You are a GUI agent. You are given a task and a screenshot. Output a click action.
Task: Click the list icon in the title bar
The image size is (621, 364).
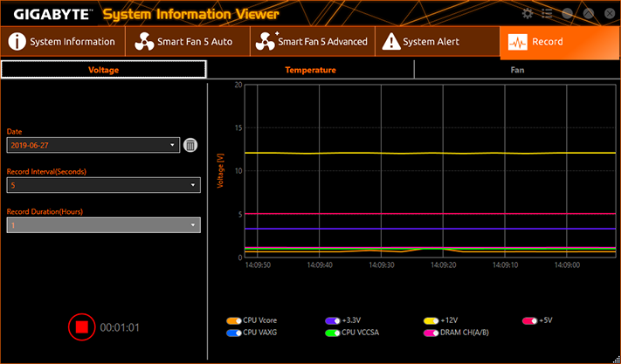pyautogui.click(x=547, y=13)
